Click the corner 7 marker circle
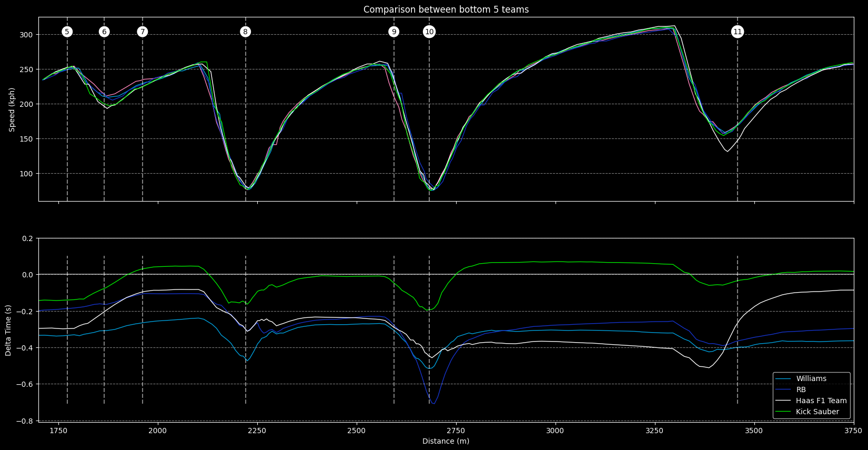Image resolution: width=868 pixels, height=450 pixels. (143, 32)
